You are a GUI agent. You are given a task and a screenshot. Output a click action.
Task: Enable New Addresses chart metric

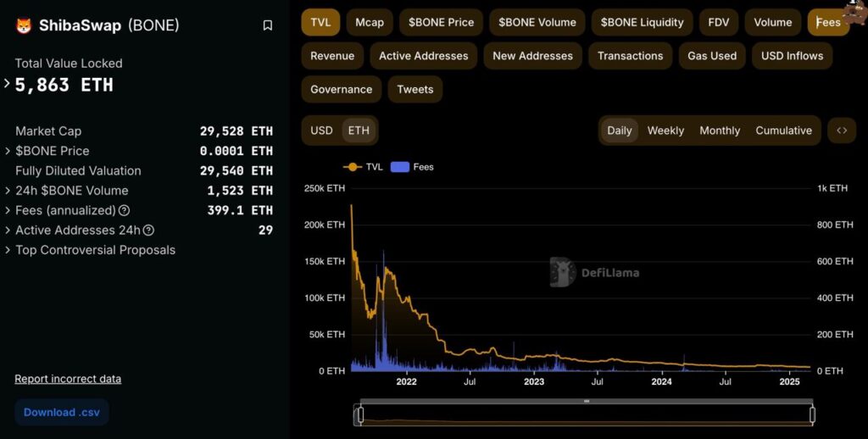[x=532, y=56]
